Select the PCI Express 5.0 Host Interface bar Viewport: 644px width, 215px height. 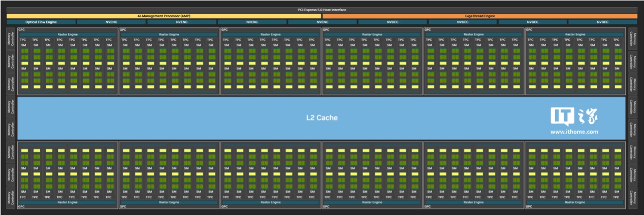tap(322, 10)
